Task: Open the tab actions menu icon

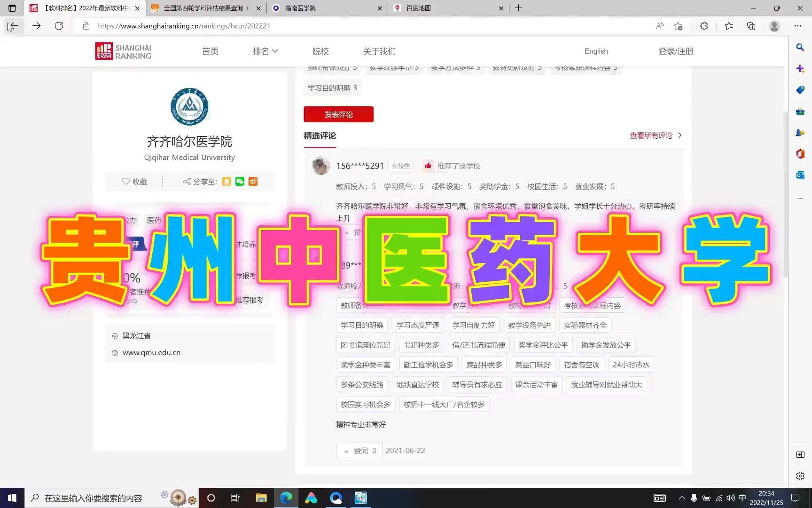Action: click(x=12, y=8)
